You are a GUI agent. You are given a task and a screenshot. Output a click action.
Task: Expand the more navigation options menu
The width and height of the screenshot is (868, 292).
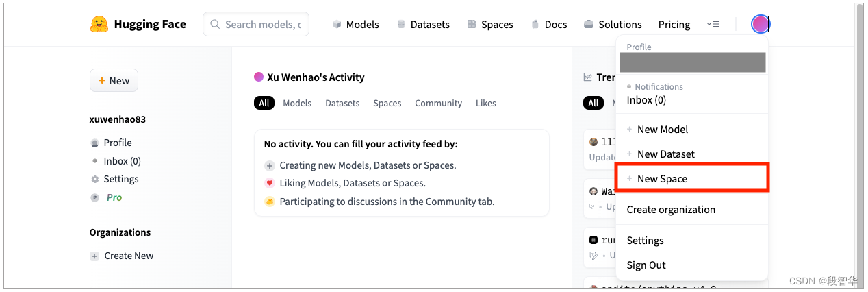click(713, 24)
